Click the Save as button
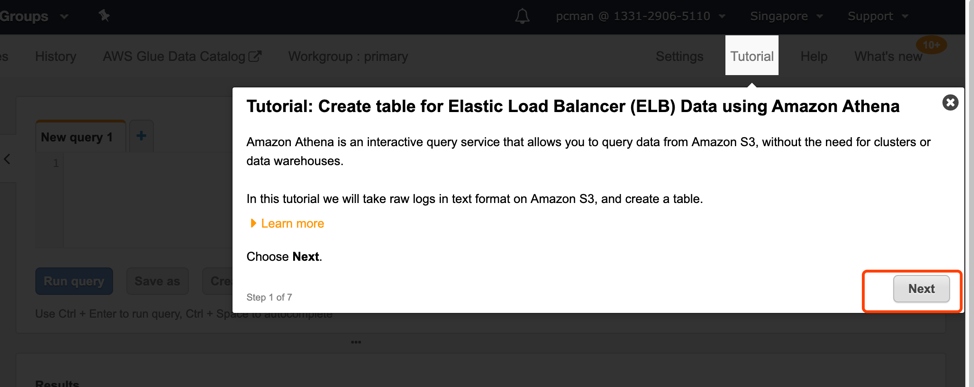This screenshot has width=974, height=387. click(157, 281)
